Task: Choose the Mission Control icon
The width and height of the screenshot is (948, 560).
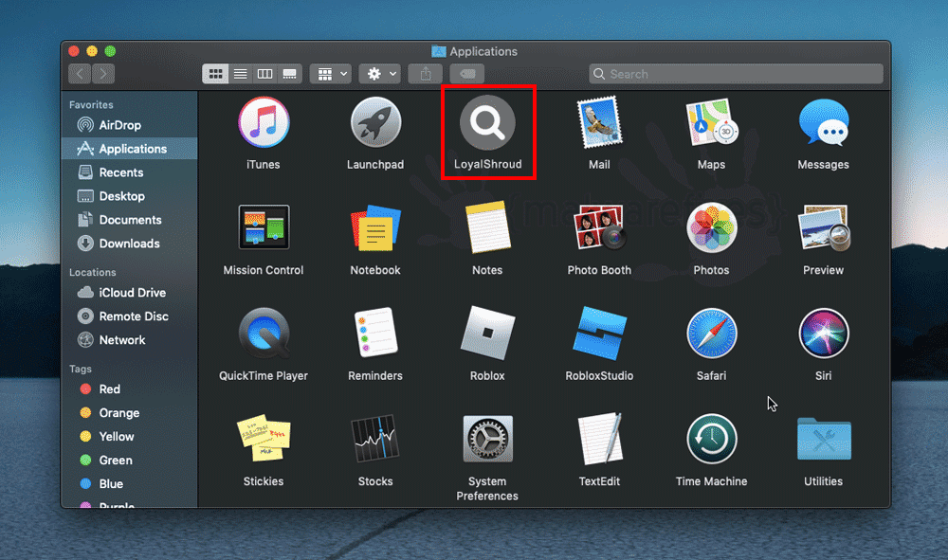Action: tap(264, 227)
